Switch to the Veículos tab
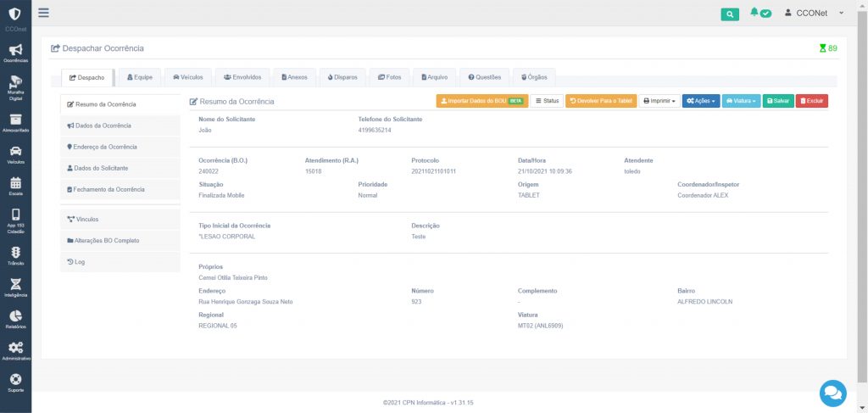Screen dimensions: 868x413 click(x=188, y=77)
